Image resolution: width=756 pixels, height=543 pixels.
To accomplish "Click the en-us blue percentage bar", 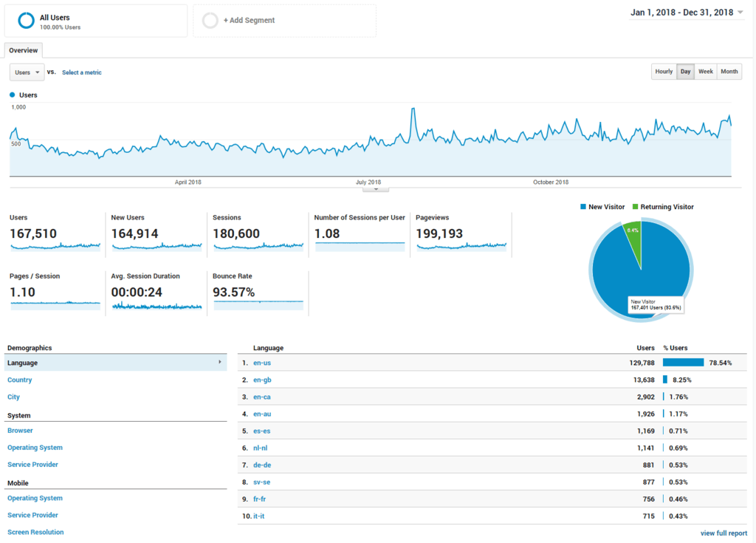I will coord(683,363).
